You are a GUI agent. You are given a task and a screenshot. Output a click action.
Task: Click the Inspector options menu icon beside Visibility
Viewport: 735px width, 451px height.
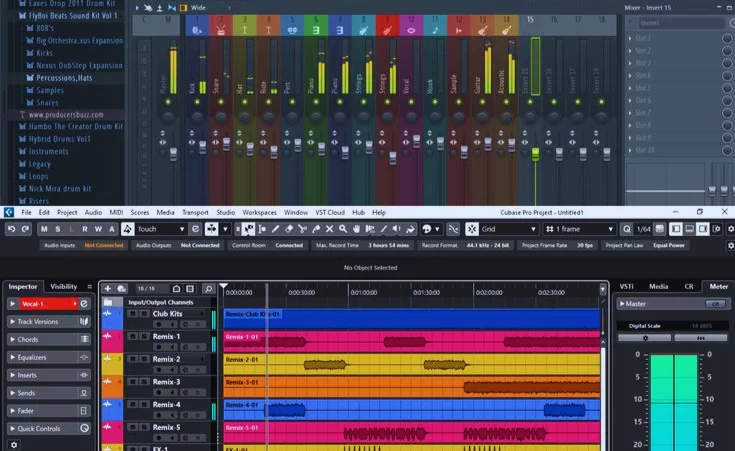(90, 286)
